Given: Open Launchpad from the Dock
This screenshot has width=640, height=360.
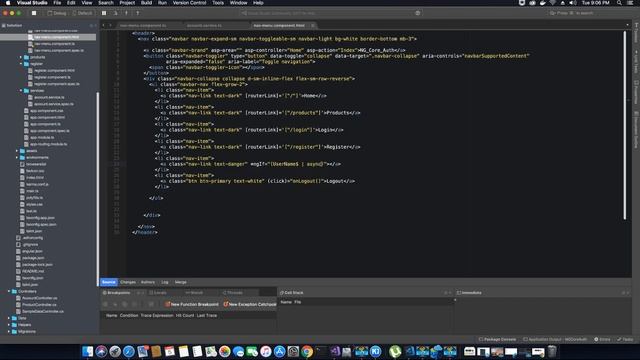Looking at the screenshot, I should [115, 351].
